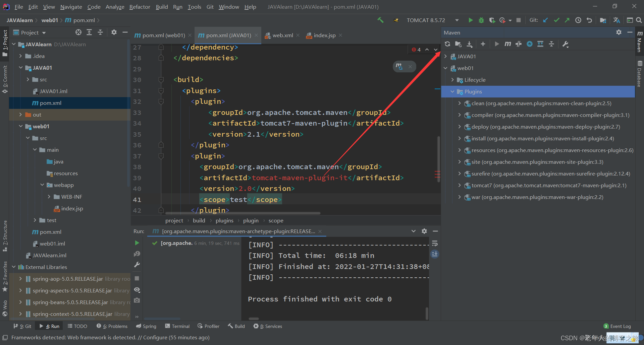Viewport: 644px width, 345px height.
Task: Expand the .idea folder
Action: pos(21,56)
